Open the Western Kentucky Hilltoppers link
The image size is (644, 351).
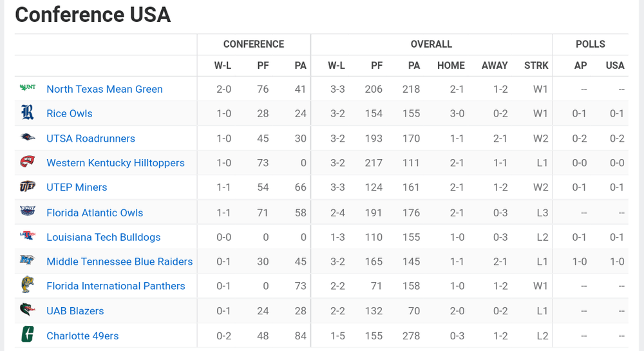pyautogui.click(x=115, y=163)
